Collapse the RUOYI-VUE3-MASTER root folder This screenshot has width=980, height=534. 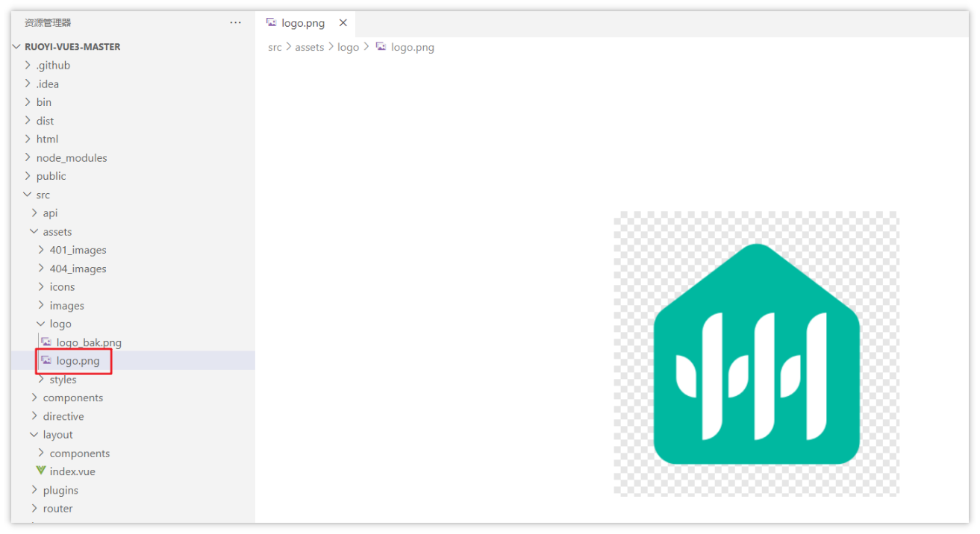tap(17, 46)
